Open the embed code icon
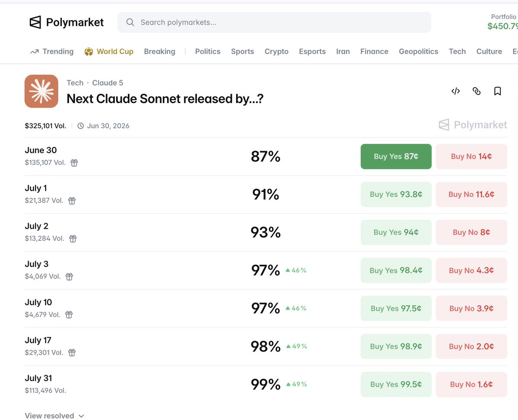 click(x=455, y=91)
